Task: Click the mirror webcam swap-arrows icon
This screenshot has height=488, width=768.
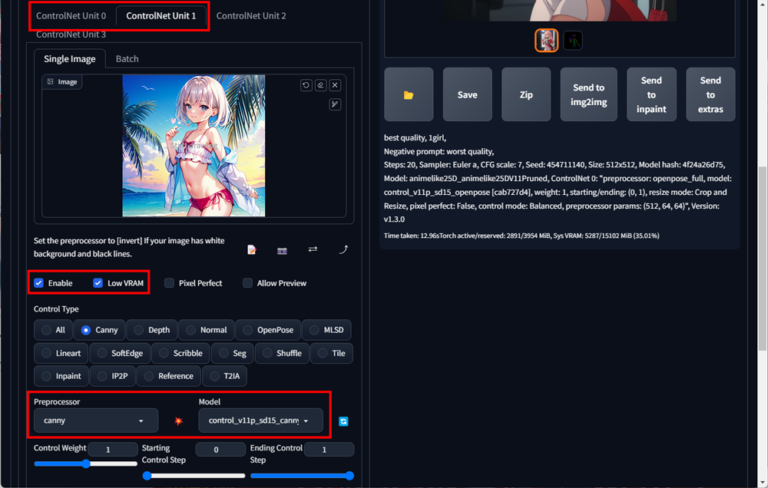Action: point(312,250)
